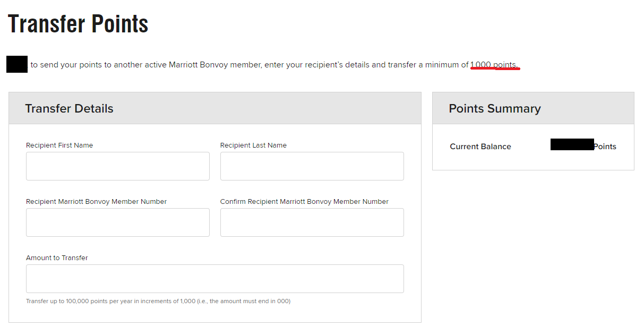Click the "Recipient First Name" label
The width and height of the screenshot is (644, 335).
click(59, 145)
